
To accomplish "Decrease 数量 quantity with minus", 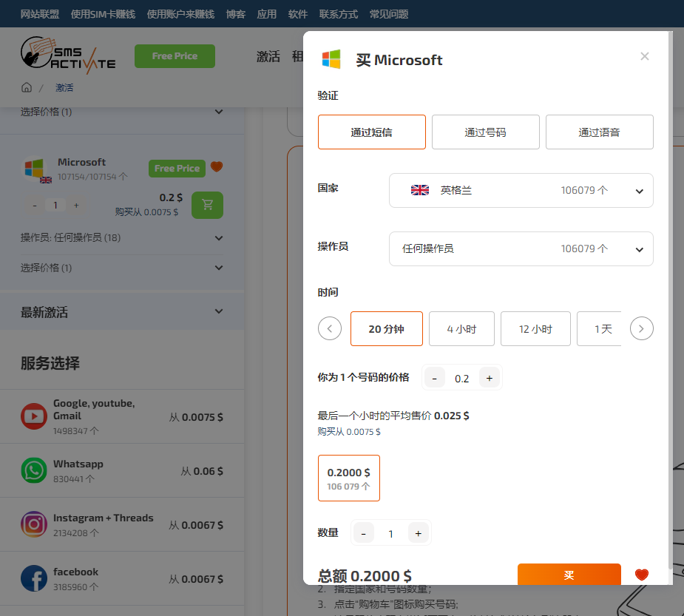I will coord(363,532).
